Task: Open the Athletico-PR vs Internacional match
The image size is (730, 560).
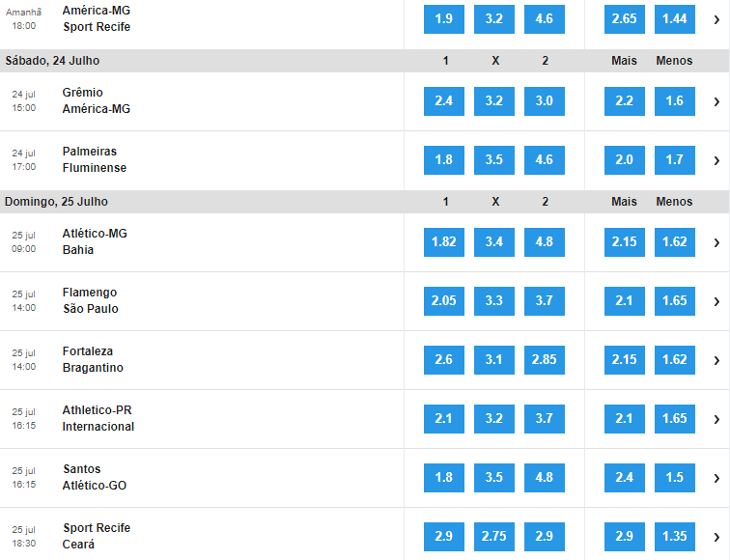Action: (x=98, y=418)
